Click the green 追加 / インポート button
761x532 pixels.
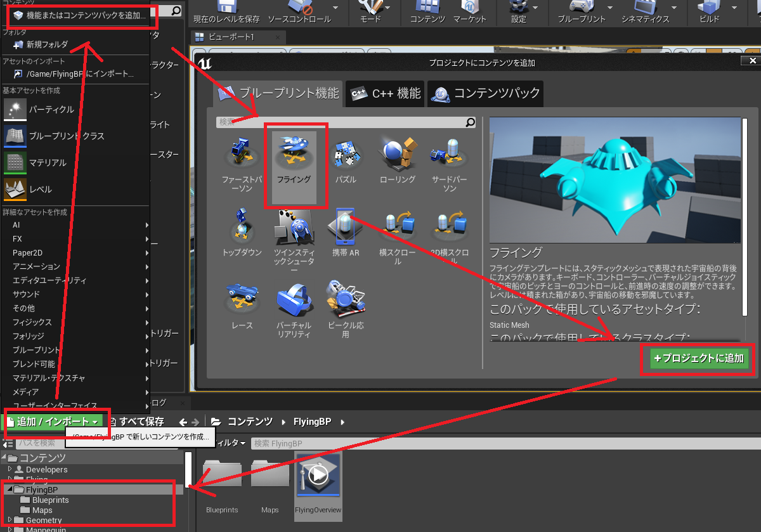pos(53,422)
